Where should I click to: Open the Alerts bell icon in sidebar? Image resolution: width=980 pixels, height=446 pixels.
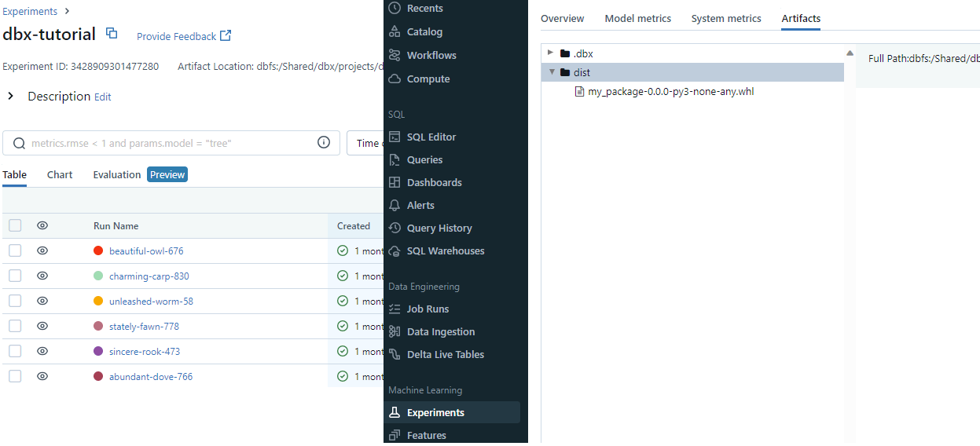pyautogui.click(x=395, y=205)
